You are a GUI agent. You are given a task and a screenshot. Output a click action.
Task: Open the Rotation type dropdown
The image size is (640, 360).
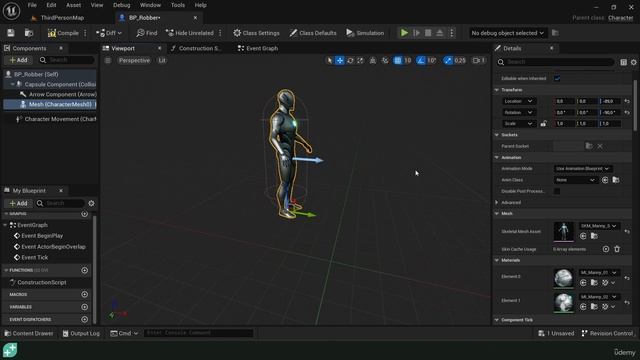518,112
